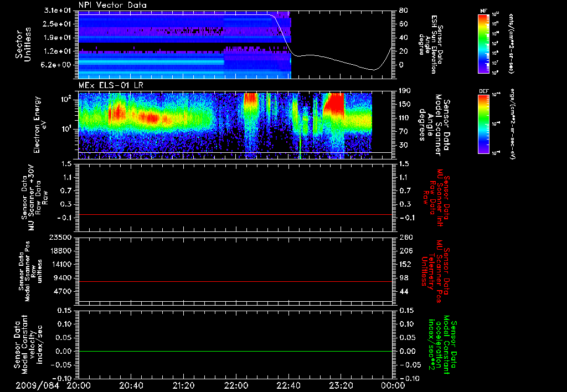Click the 22:00 time axis label
Viewport: 567px width, 392px height.
[x=236, y=385]
